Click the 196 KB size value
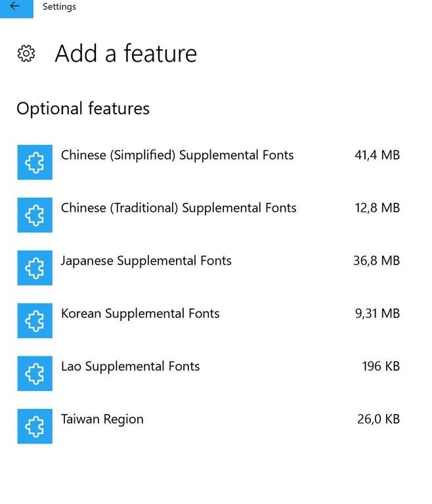The image size is (432, 504). [x=381, y=366]
